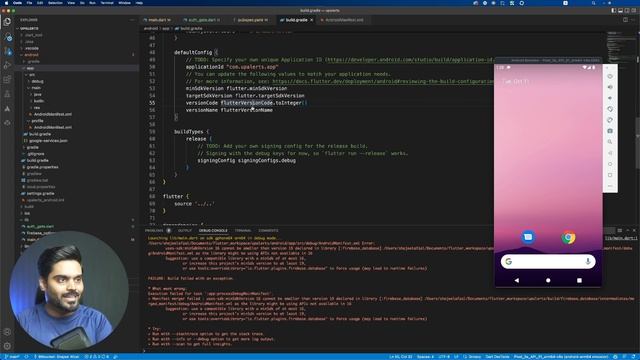Click line 55 versionCode in editor
This screenshot has height=360, width=640.
click(x=247, y=103)
